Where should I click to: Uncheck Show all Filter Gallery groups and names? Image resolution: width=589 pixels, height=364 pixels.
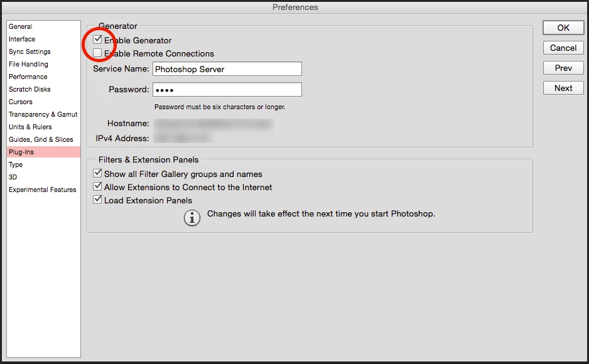[98, 173]
